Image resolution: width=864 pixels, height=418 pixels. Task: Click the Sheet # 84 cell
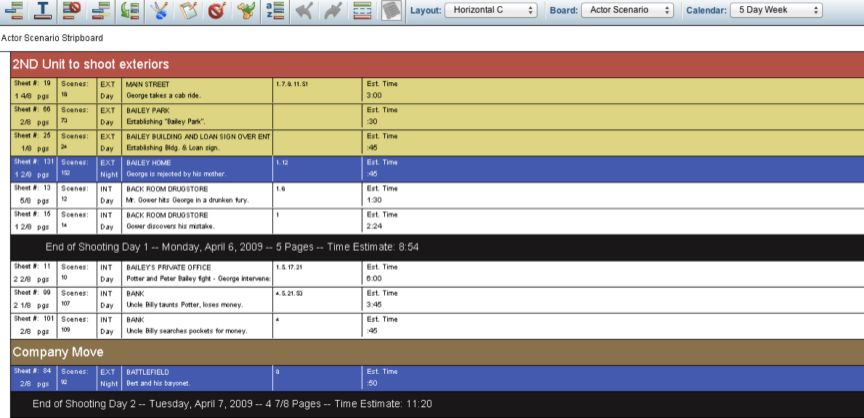33,378
